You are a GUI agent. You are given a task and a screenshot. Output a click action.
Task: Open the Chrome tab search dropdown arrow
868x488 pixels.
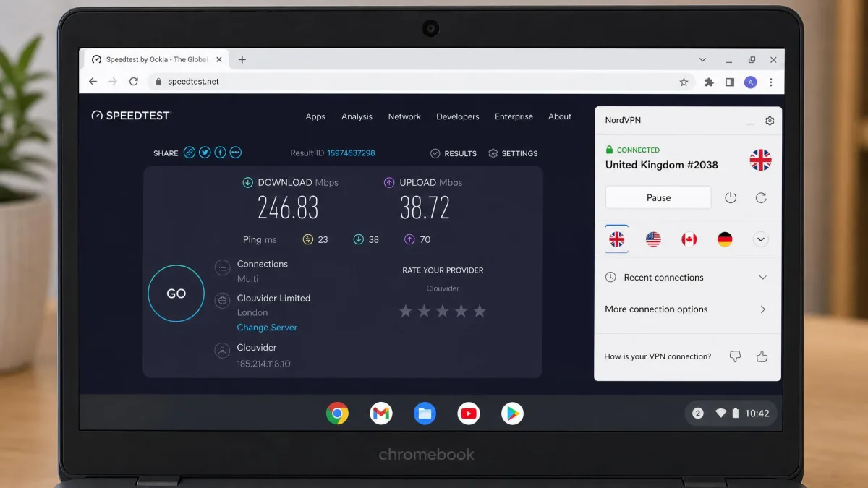point(702,60)
